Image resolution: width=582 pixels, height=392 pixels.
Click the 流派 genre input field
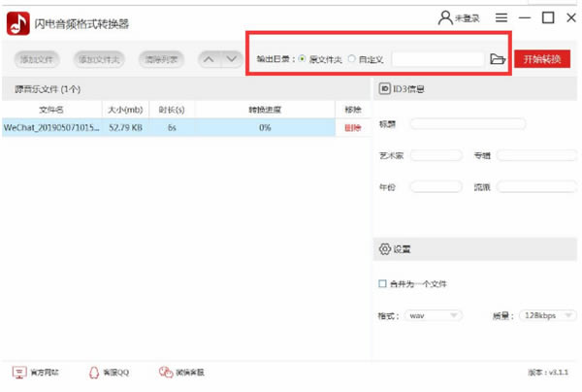pyautogui.click(x=536, y=186)
